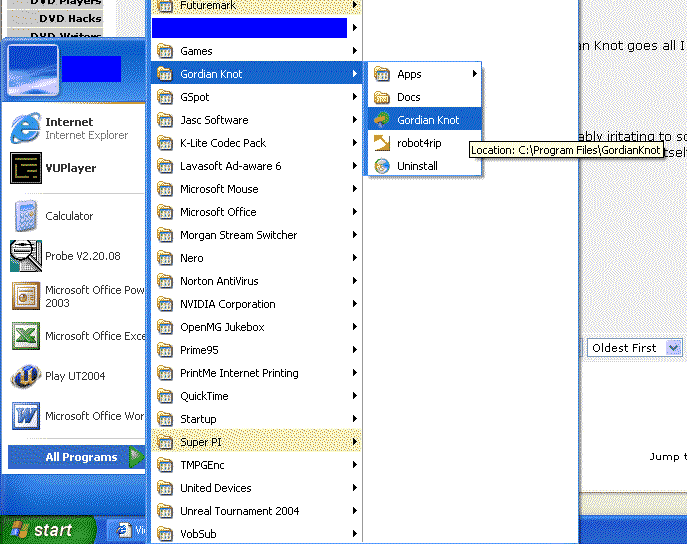Expand the K-Lite Codec Pack arrow

(354, 143)
